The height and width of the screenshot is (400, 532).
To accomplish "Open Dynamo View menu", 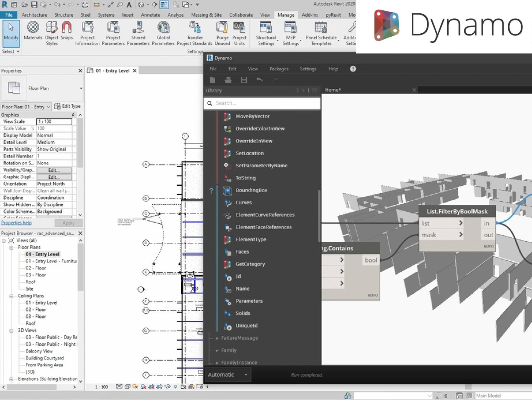I will click(x=253, y=69).
